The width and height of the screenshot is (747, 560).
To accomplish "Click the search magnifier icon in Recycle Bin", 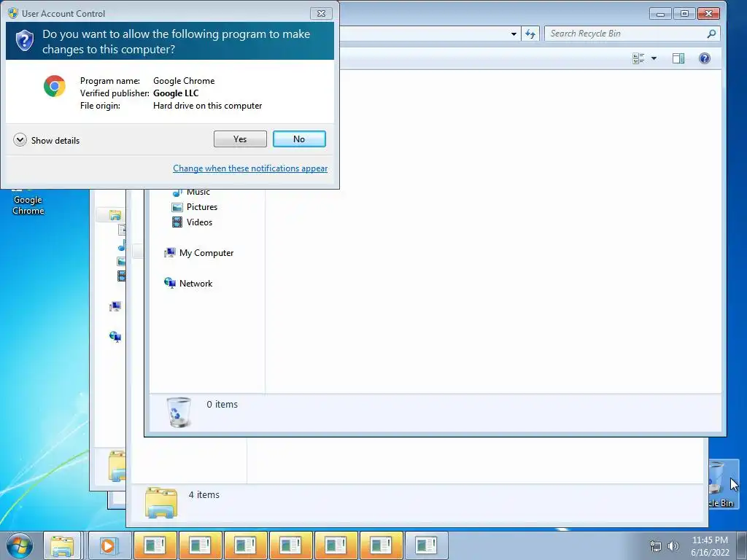I will pos(711,34).
